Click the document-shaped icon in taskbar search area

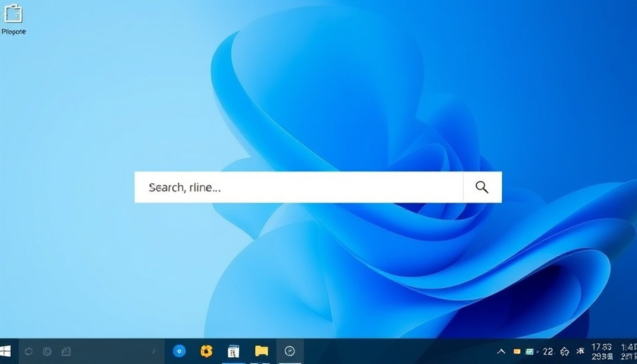66,351
